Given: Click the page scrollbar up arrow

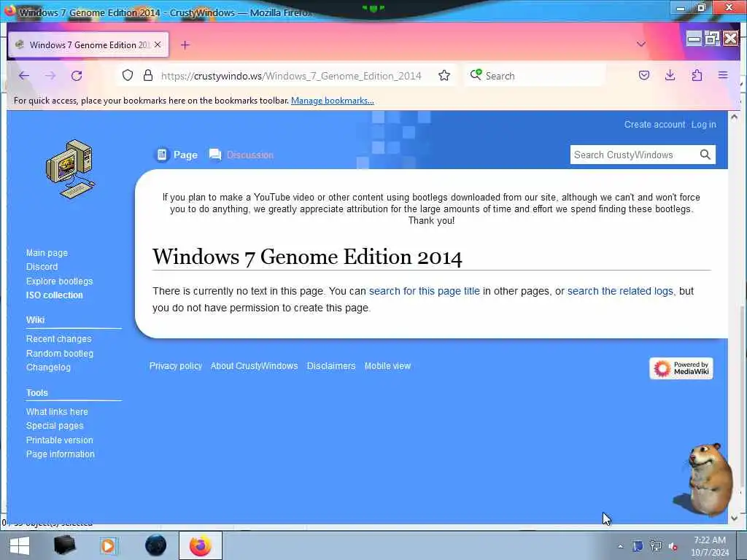Looking at the screenshot, I should (x=734, y=117).
